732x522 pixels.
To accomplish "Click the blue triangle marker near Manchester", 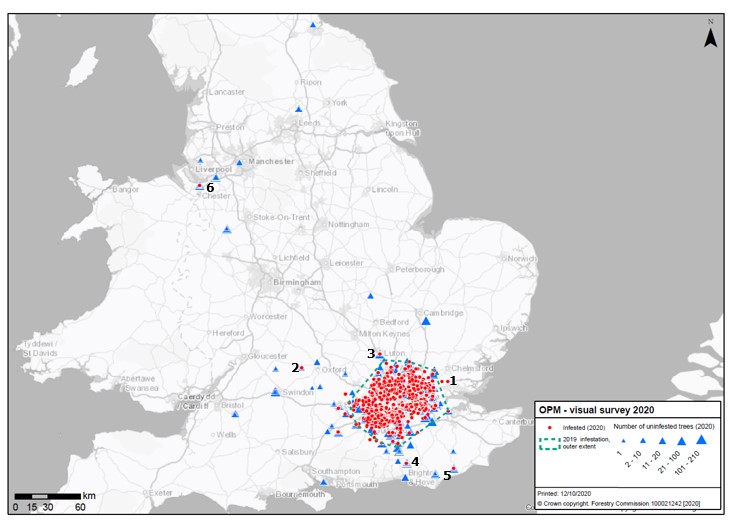I will click(239, 162).
